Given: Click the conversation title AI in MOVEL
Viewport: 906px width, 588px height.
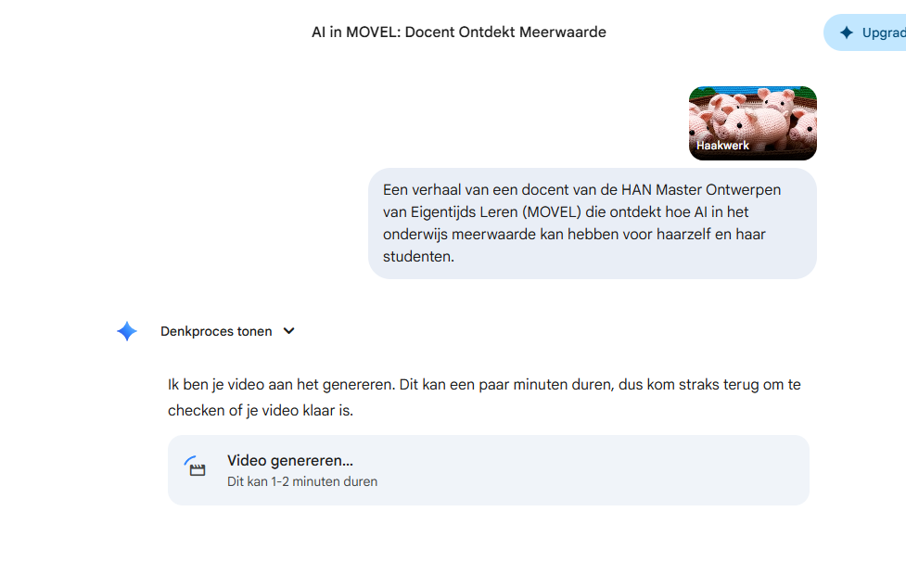Looking at the screenshot, I should pyautogui.click(x=459, y=32).
